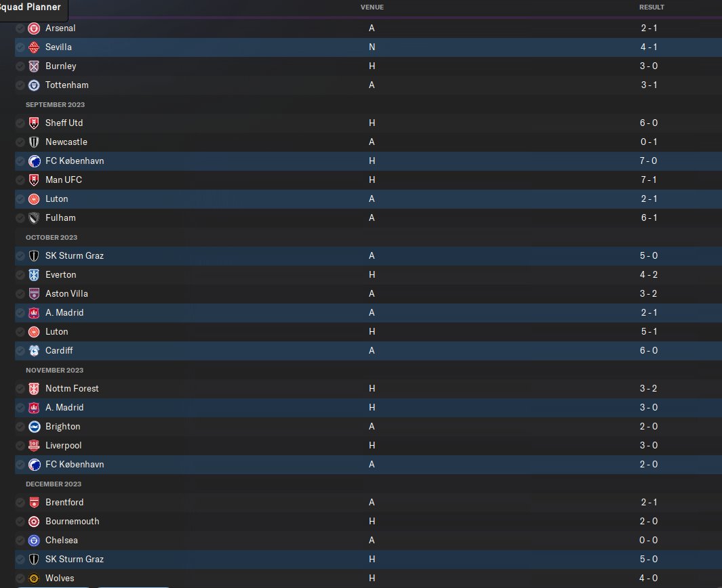Toggle the checkmark beside the Burnley fixture

(20, 66)
